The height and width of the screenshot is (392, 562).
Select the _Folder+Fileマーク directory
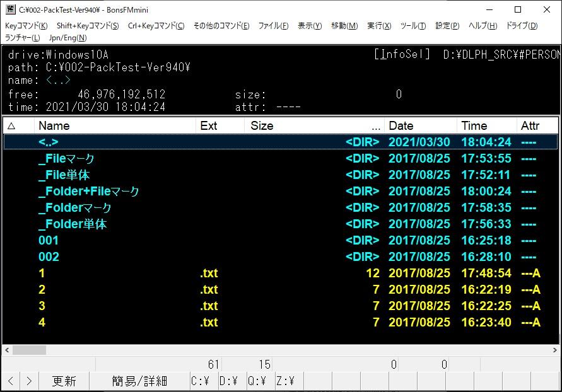[88, 191]
